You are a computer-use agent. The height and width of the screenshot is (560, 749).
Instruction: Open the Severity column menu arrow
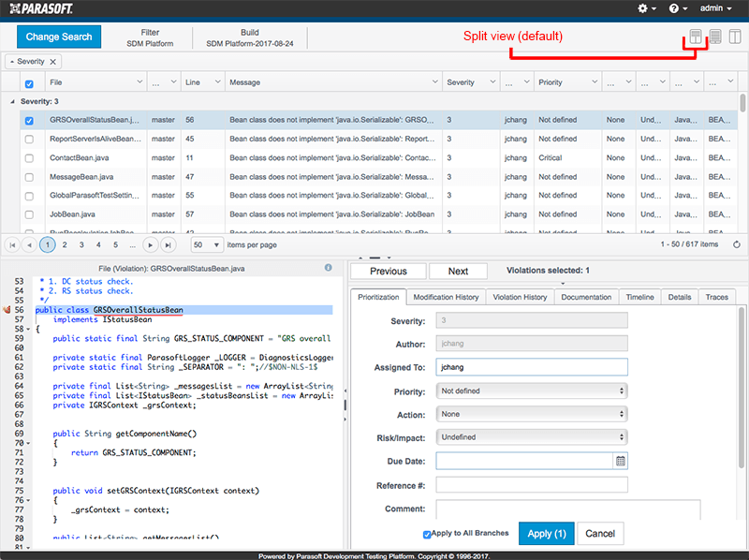pos(492,81)
